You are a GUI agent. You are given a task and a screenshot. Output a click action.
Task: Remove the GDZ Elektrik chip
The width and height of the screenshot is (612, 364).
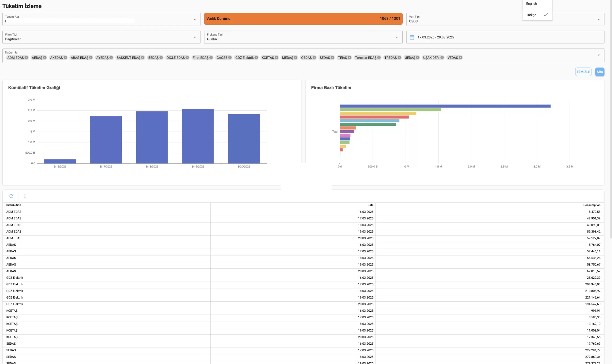pos(256,58)
